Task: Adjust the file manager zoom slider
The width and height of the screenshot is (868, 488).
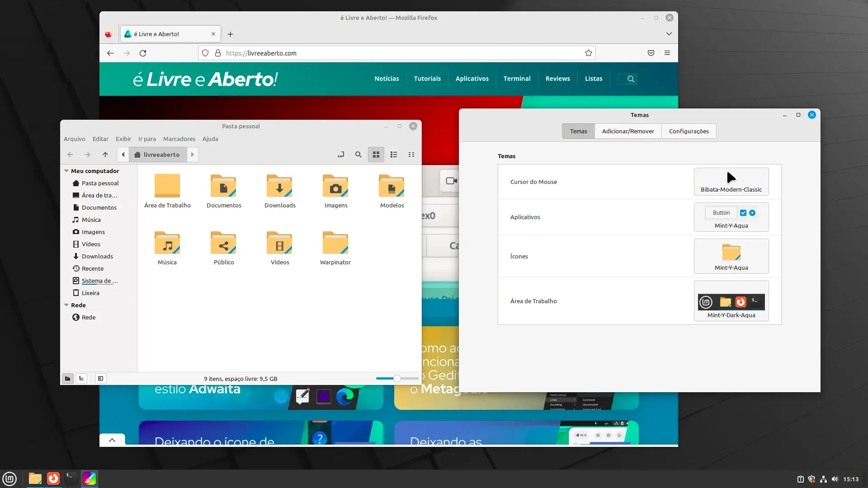Action: coord(397,379)
